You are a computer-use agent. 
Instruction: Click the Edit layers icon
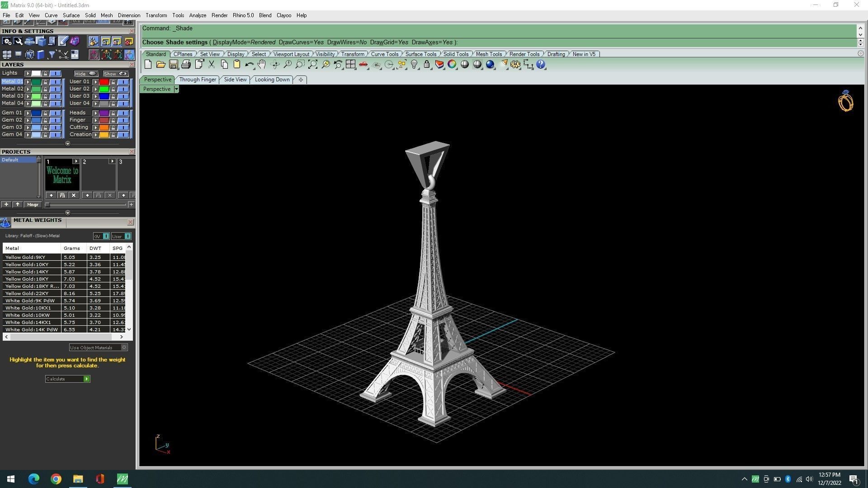[x=439, y=65]
